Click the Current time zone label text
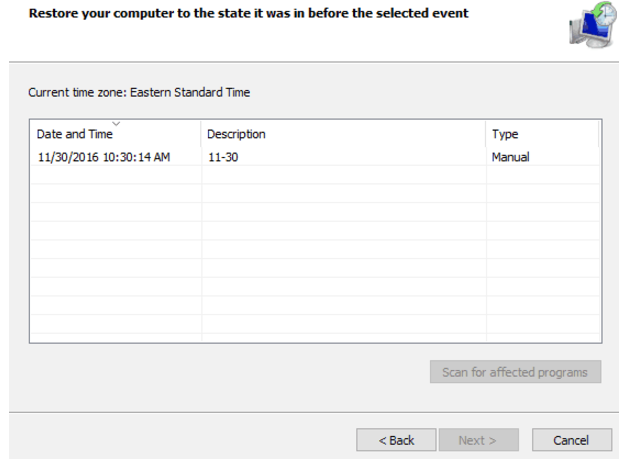 (139, 92)
